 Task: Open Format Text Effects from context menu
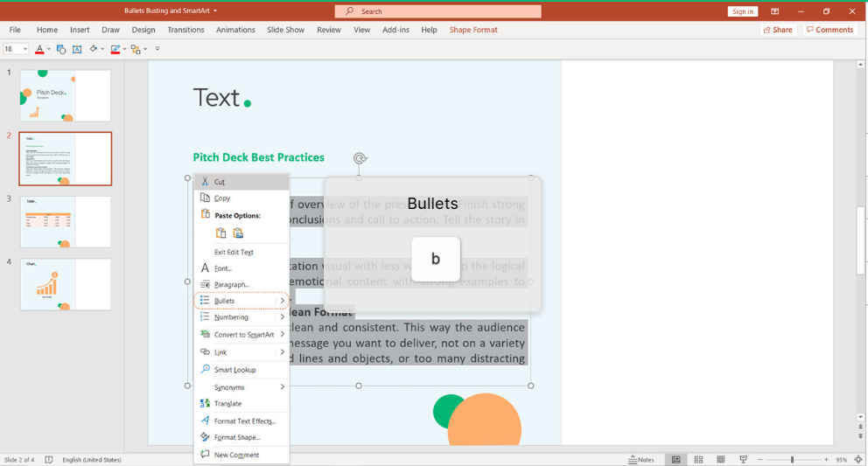click(241, 421)
